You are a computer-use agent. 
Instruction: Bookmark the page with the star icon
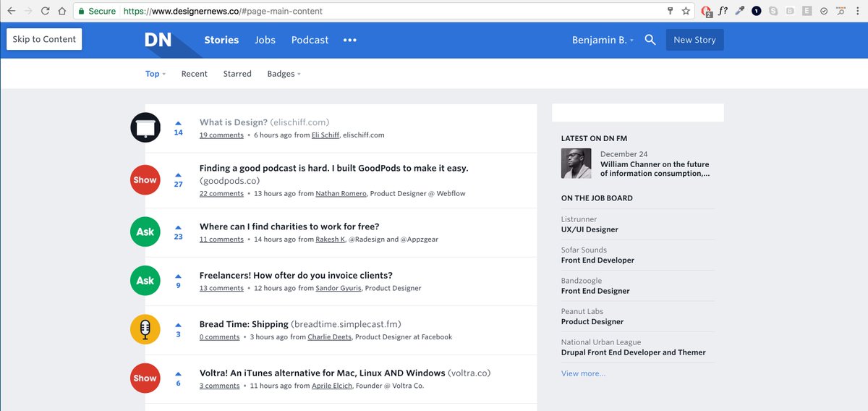coord(686,12)
